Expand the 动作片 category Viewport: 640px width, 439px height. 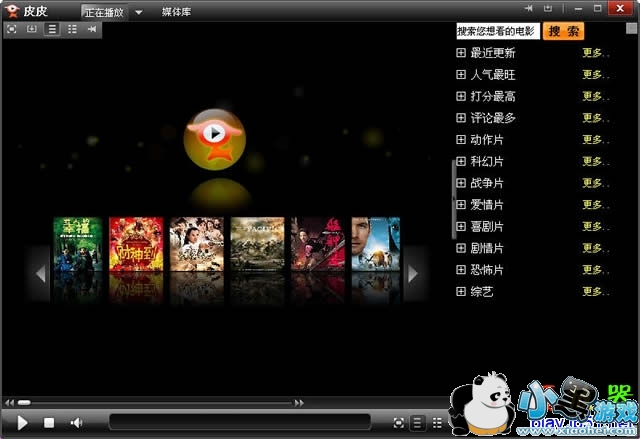[x=461, y=140]
